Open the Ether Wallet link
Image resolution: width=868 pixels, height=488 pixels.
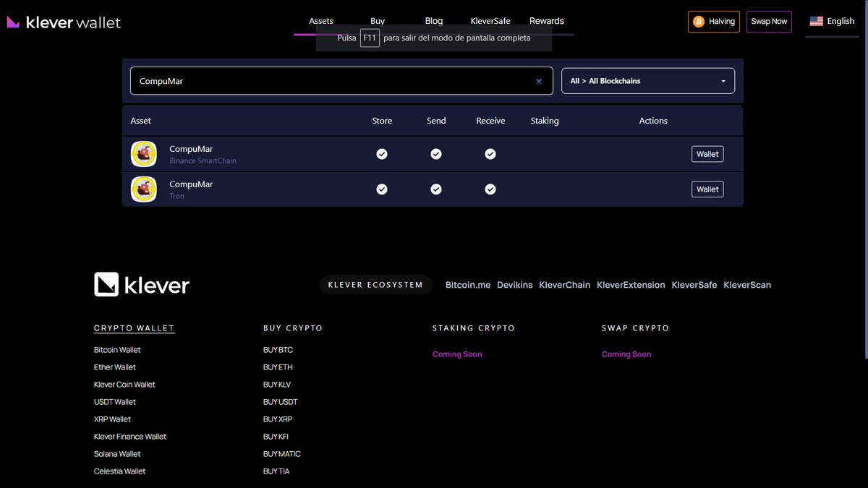[115, 367]
